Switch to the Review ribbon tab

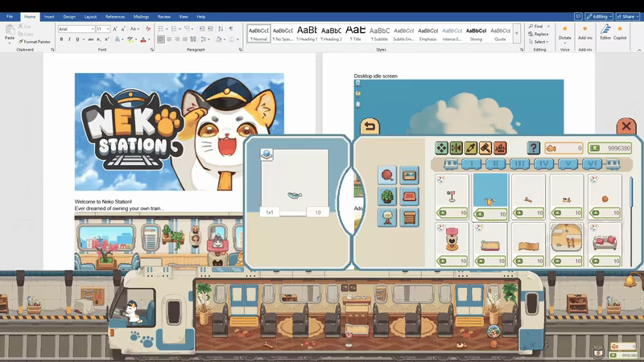click(164, 17)
